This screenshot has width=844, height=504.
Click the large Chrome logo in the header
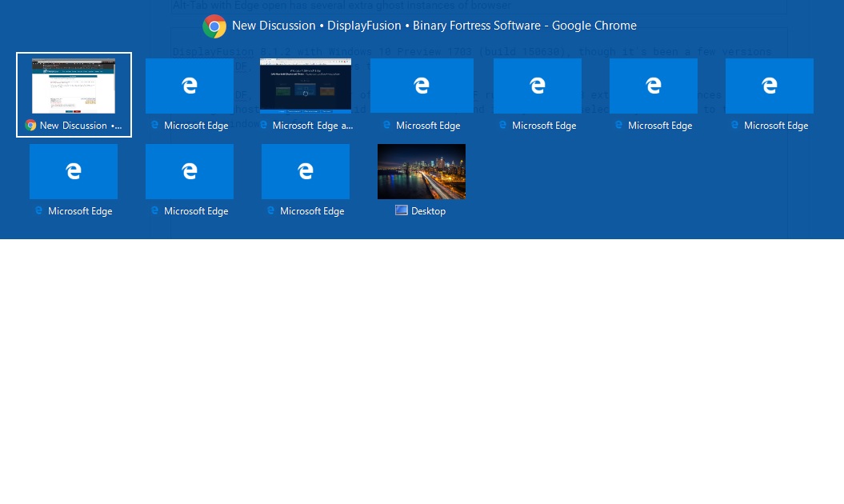point(214,26)
